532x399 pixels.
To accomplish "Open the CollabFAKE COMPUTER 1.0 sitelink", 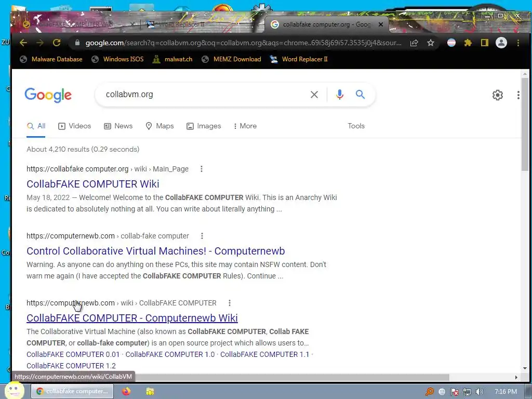I will [x=170, y=354].
